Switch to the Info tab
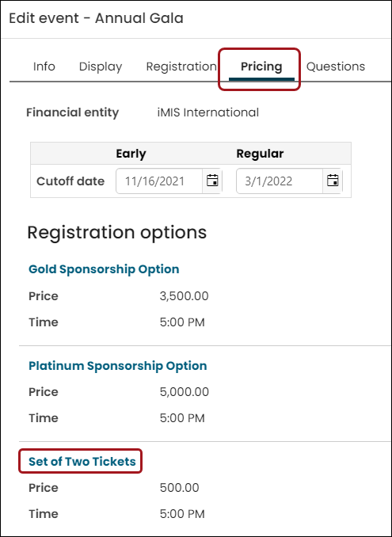This screenshot has height=537, width=392. [x=44, y=67]
